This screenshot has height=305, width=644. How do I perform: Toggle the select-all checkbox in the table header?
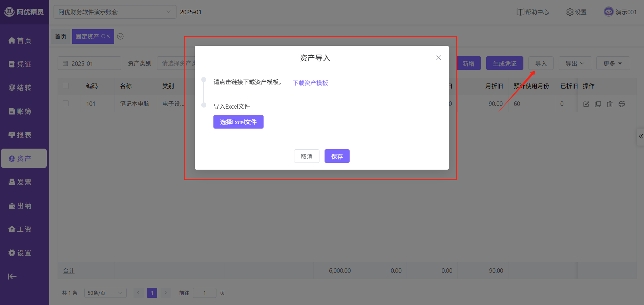click(66, 86)
